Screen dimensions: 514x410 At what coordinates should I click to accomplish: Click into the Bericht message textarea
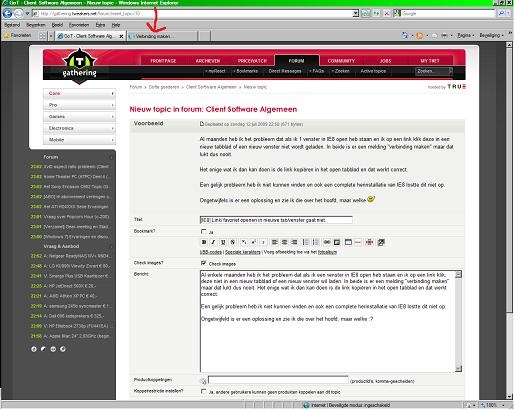click(328, 321)
